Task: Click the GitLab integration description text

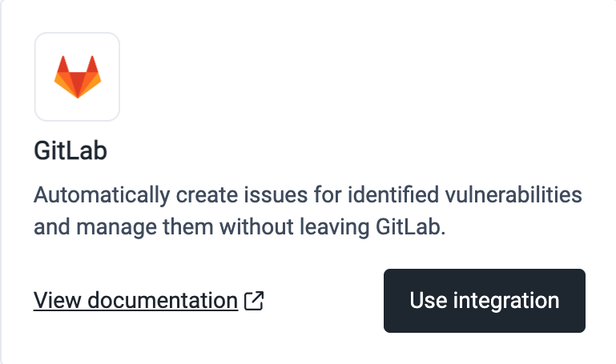Action: (x=308, y=211)
